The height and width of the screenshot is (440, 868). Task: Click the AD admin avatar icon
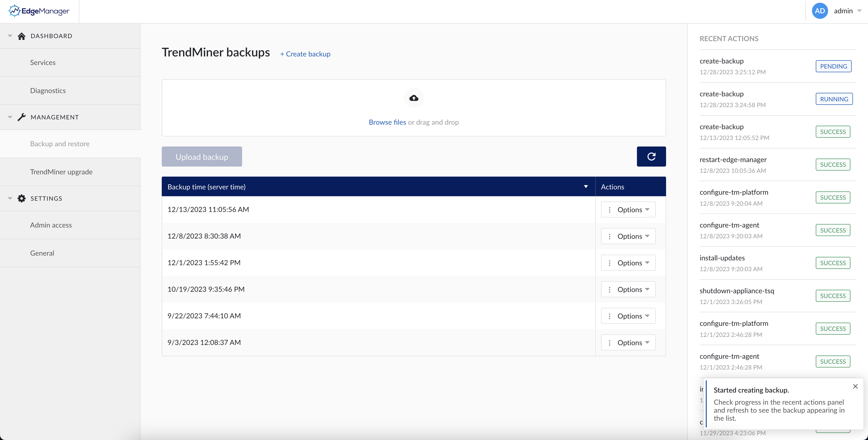[x=820, y=11]
